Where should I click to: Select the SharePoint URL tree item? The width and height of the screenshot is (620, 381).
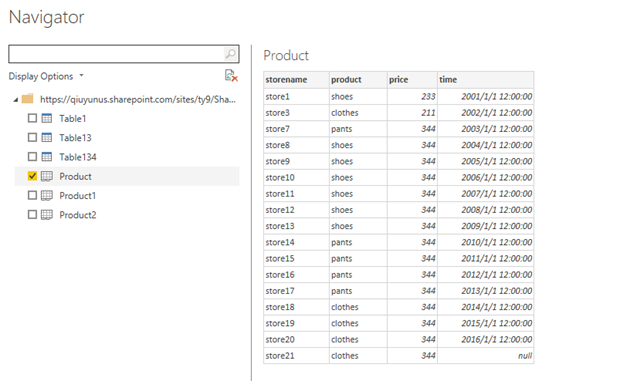tap(138, 99)
